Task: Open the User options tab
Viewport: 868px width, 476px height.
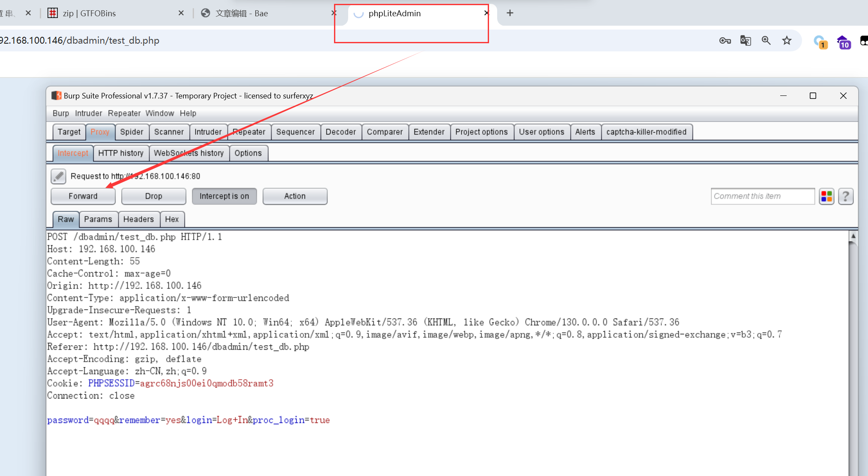Action: (542, 132)
